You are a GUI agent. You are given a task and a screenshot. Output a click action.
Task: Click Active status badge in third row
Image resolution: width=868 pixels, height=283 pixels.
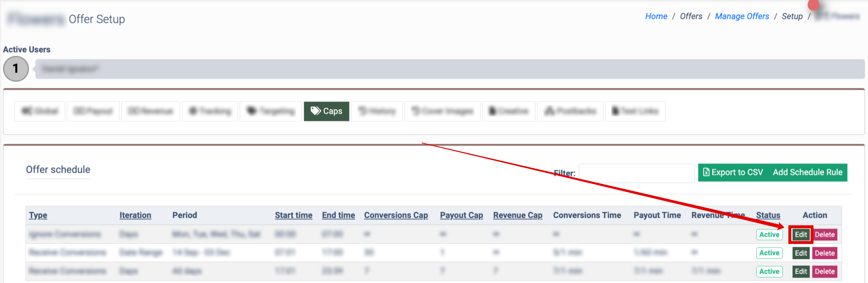click(x=769, y=272)
